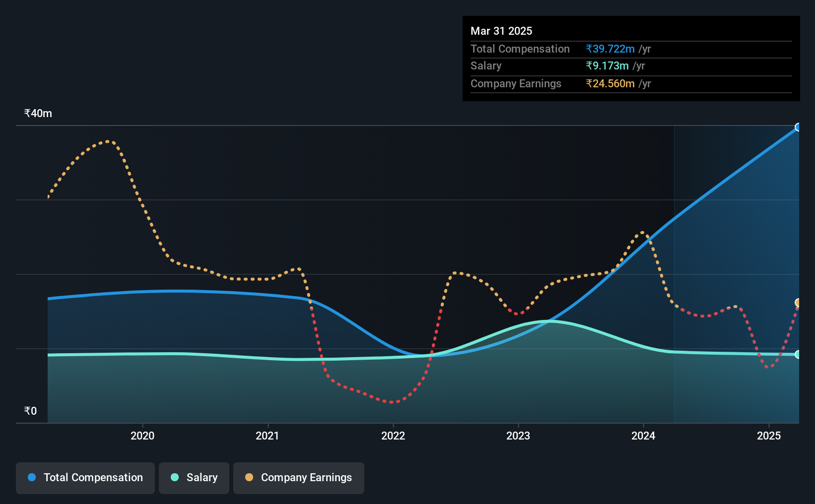Click the ₹39.722m total compensation value
The height and width of the screenshot is (504, 815).
coord(610,49)
